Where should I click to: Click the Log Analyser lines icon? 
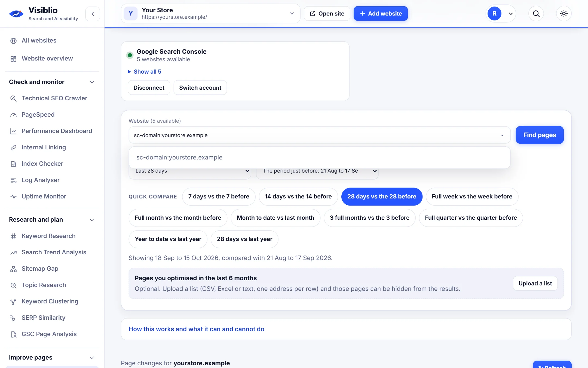tap(13, 180)
